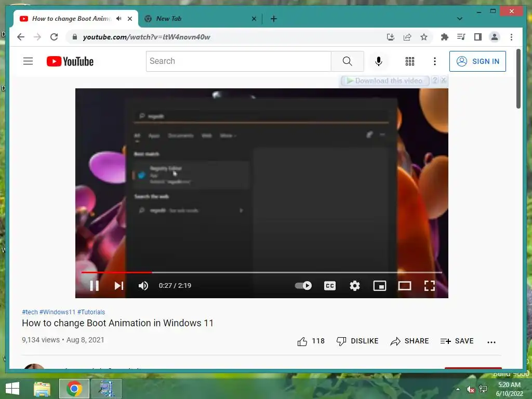Click Chrome icon in taskbar
Image resolution: width=532 pixels, height=399 pixels.
point(74,389)
